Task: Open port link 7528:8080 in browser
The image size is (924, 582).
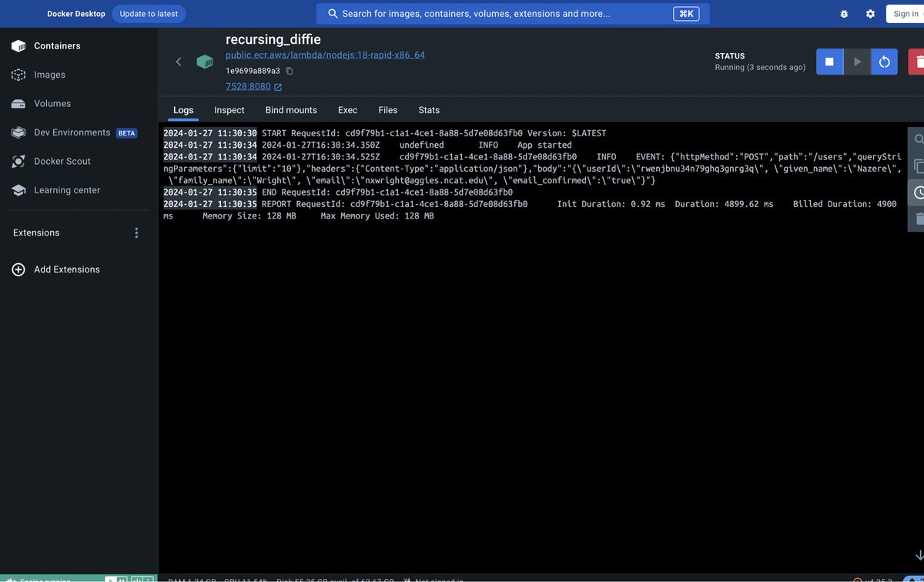Action: pyautogui.click(x=254, y=87)
